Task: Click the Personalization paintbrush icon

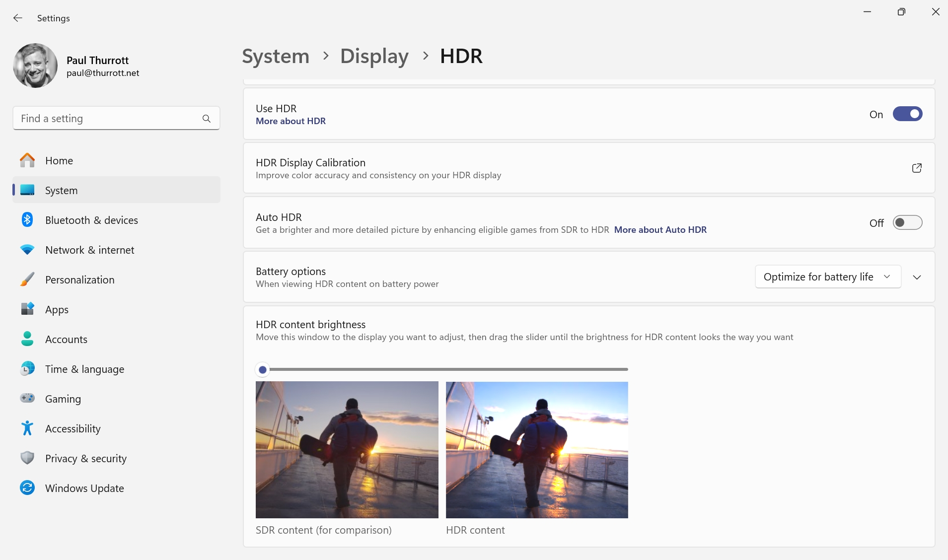Action: point(27,280)
